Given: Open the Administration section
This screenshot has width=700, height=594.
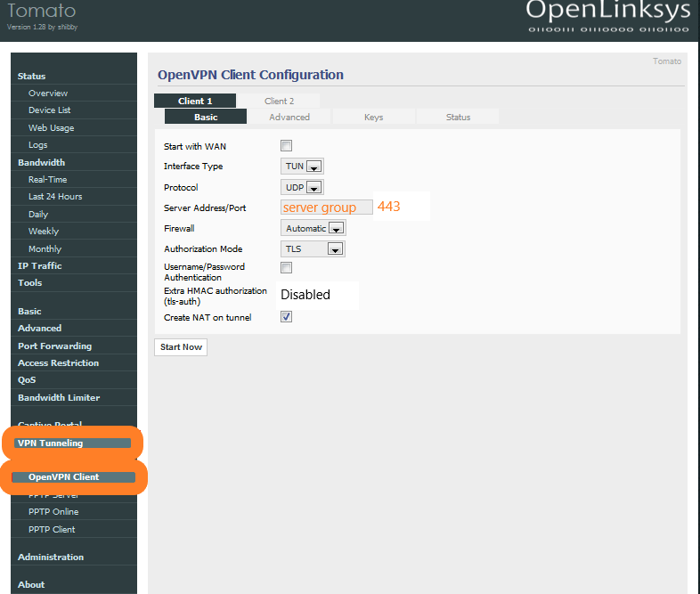Looking at the screenshot, I should pyautogui.click(x=51, y=557).
